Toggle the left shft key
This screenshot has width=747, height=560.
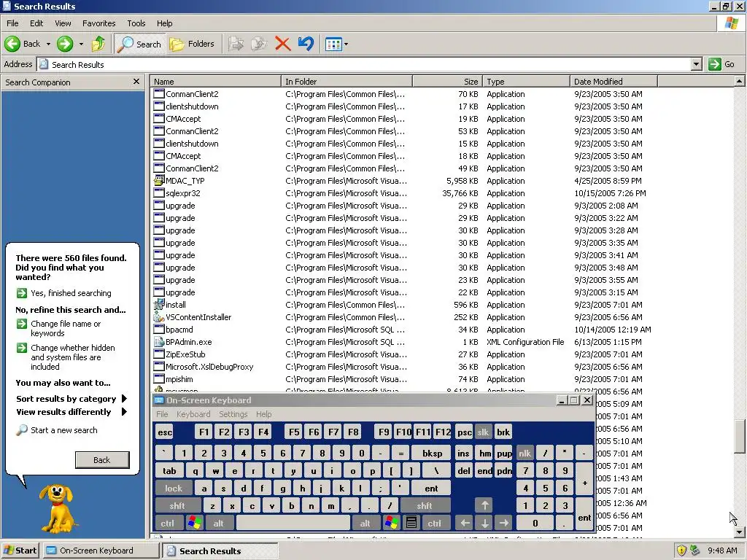[x=177, y=506]
